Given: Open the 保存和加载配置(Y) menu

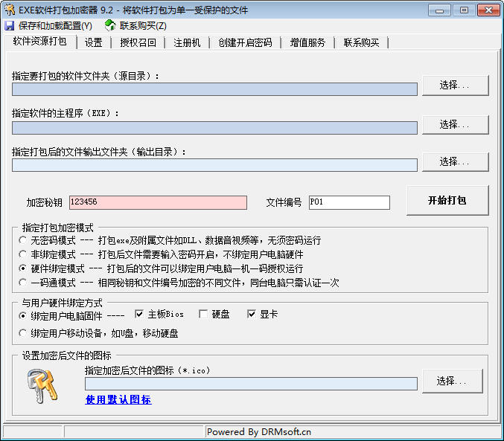Looking at the screenshot, I should [55, 26].
